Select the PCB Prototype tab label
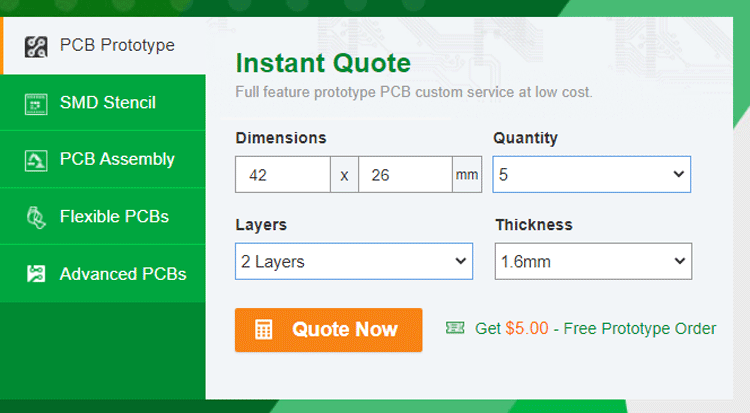The height and width of the screenshot is (413, 750). point(117,46)
